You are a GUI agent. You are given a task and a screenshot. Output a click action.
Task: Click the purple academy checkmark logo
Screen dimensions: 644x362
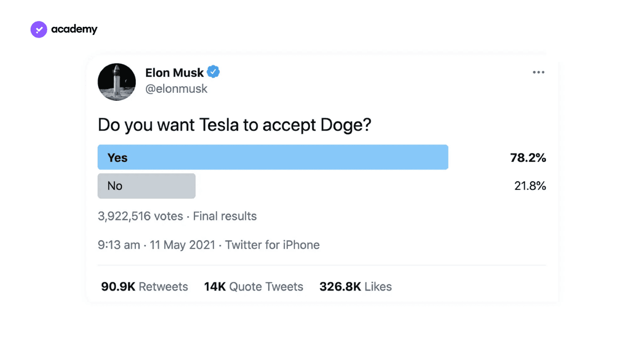(39, 29)
